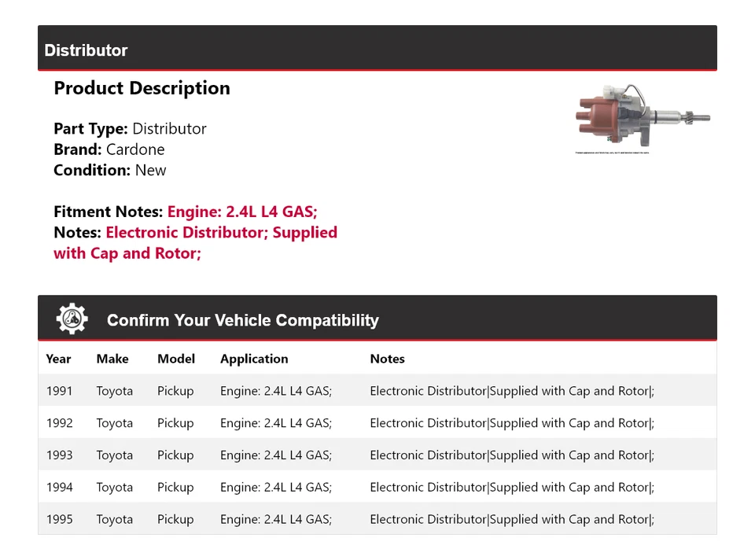
Task: Click the Notes column header
Action: coord(387,359)
